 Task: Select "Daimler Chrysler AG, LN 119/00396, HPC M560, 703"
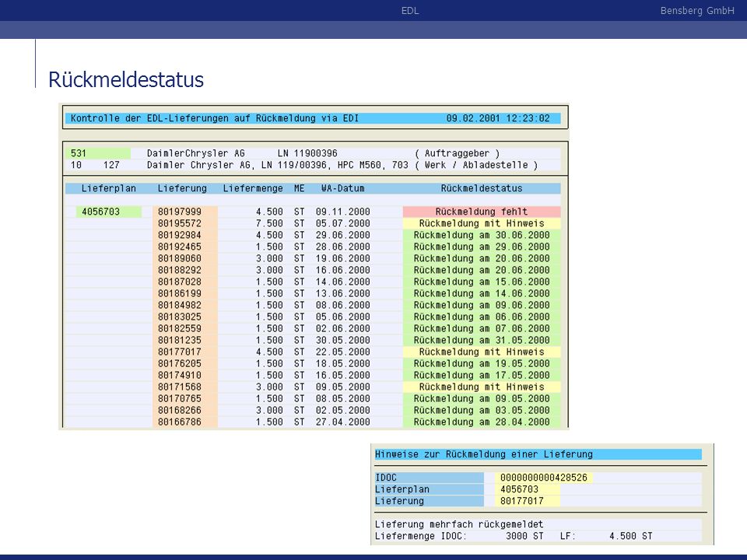(277, 165)
